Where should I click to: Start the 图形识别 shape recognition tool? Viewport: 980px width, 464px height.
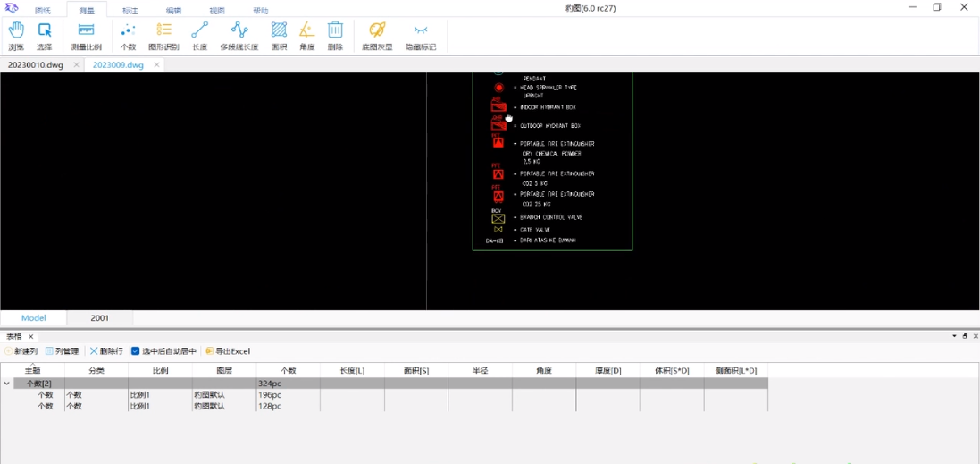163,35
